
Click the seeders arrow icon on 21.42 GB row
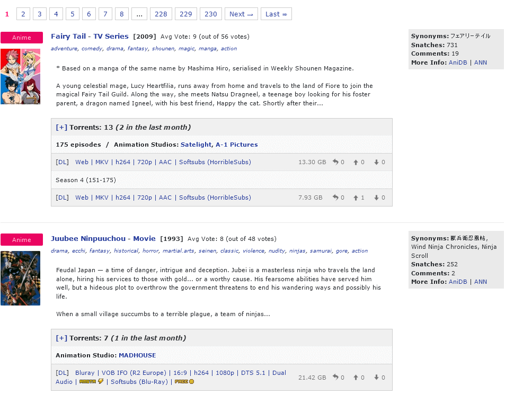356,378
